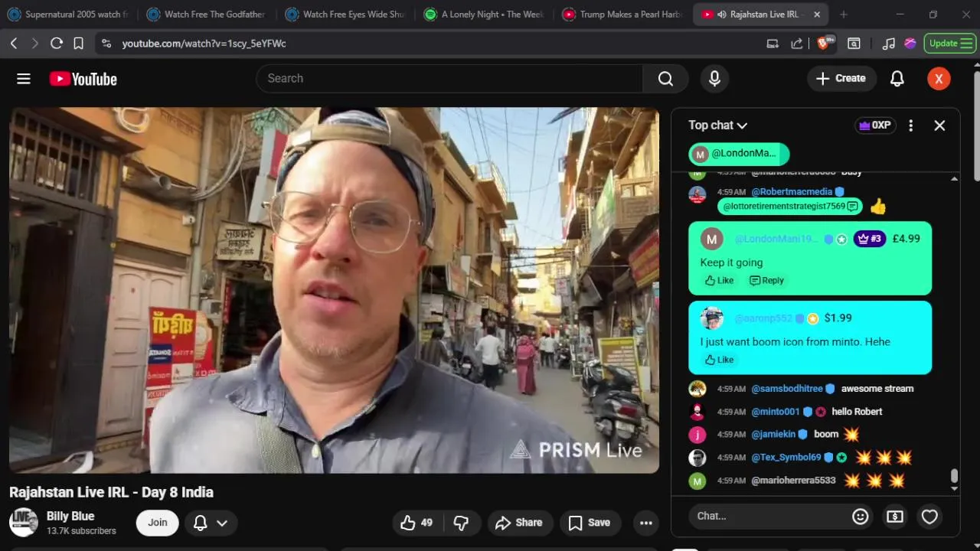Open the browser sidebar search panel
This screenshot has width=980, height=551.
click(854, 44)
